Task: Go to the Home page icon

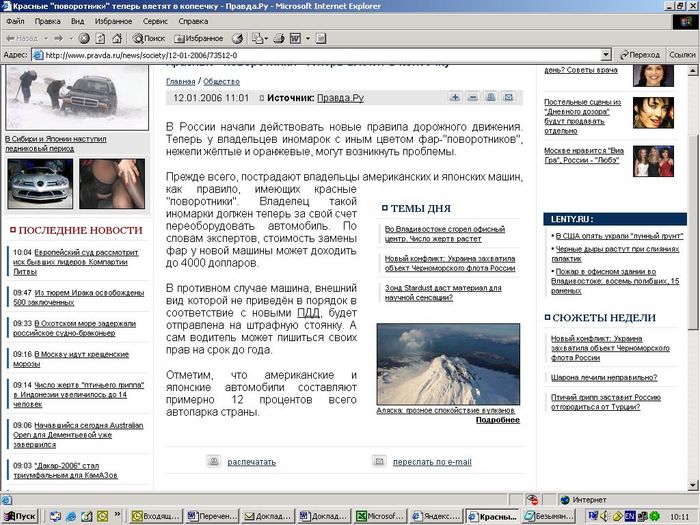Action: [117, 39]
